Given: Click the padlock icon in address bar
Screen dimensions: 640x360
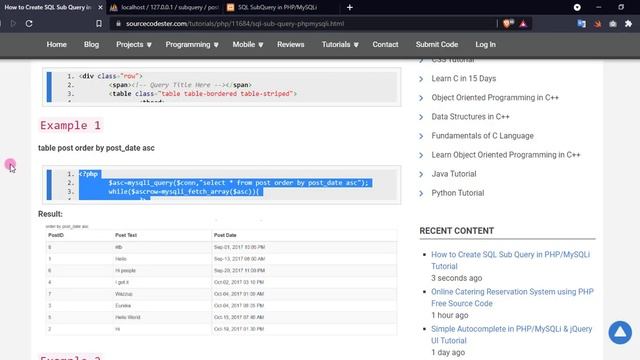Looking at the screenshot, I should pos(118,24).
